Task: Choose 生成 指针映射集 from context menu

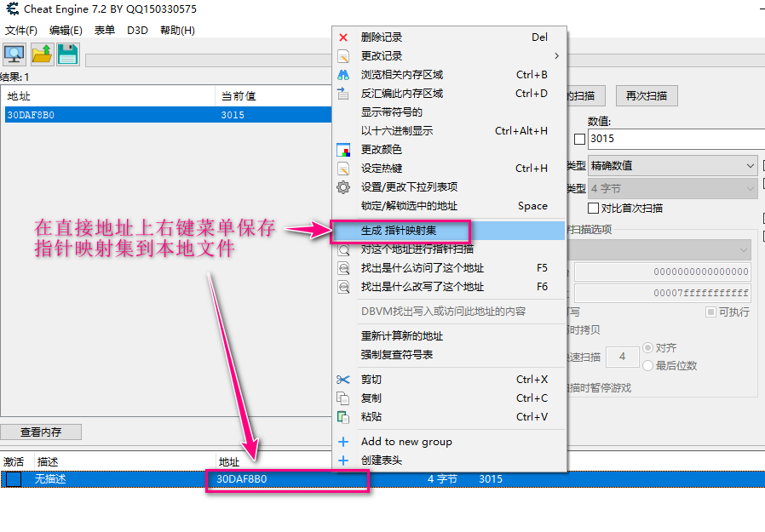Action: click(448, 231)
